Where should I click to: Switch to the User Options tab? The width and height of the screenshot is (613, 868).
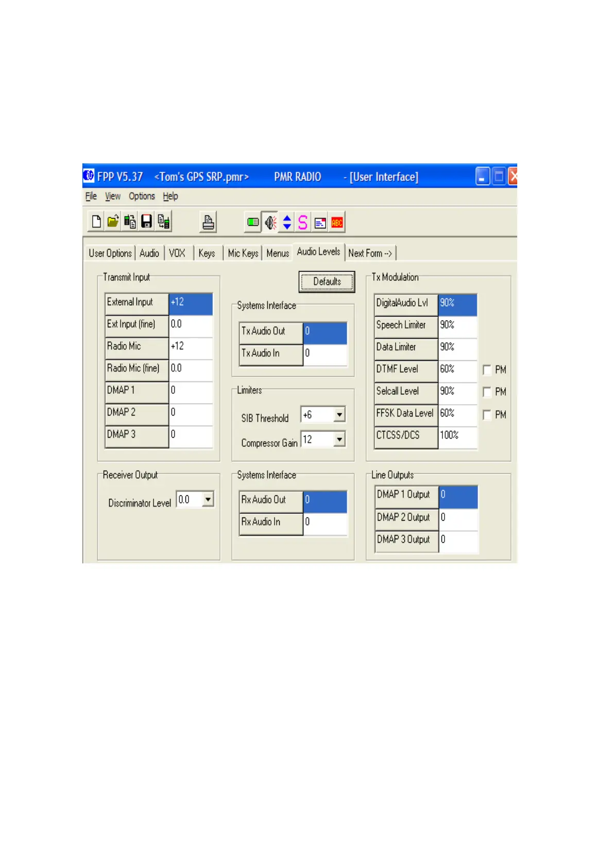coord(110,253)
